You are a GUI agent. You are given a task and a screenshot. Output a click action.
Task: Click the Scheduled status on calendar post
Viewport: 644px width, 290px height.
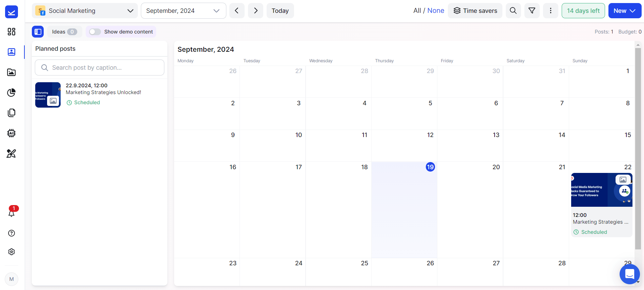(590, 232)
